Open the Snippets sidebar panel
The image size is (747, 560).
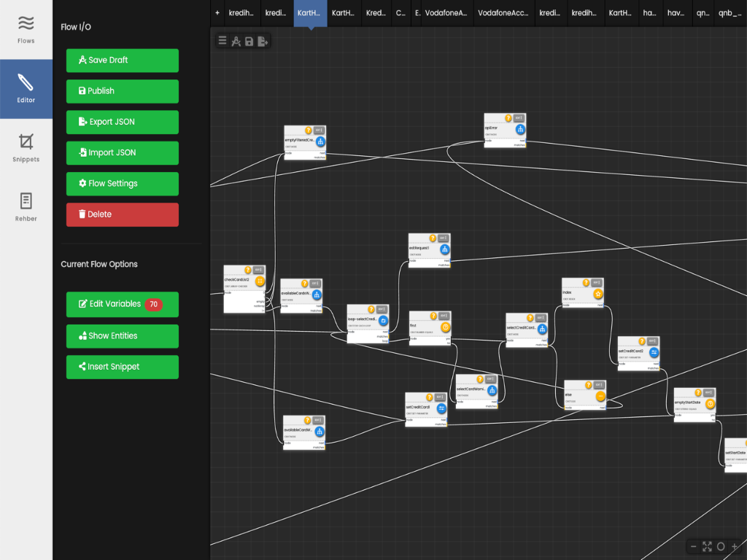26,148
